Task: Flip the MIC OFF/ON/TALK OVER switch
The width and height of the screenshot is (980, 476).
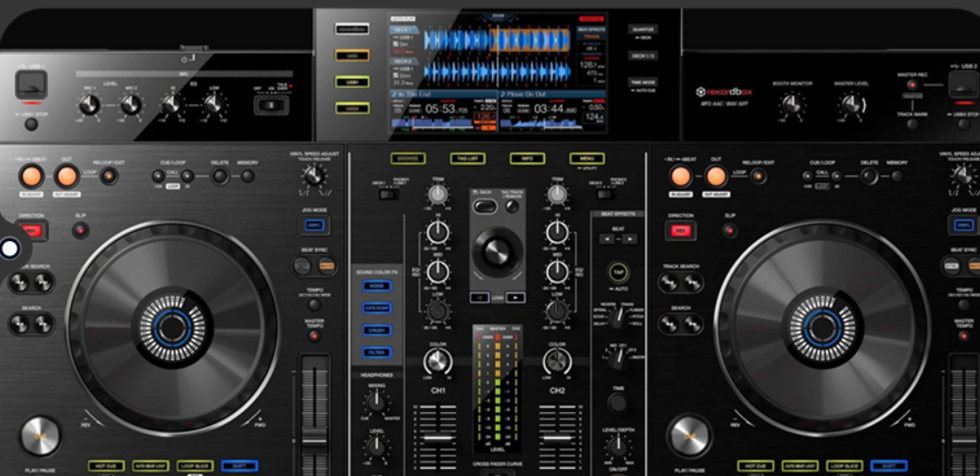Action: [x=271, y=105]
